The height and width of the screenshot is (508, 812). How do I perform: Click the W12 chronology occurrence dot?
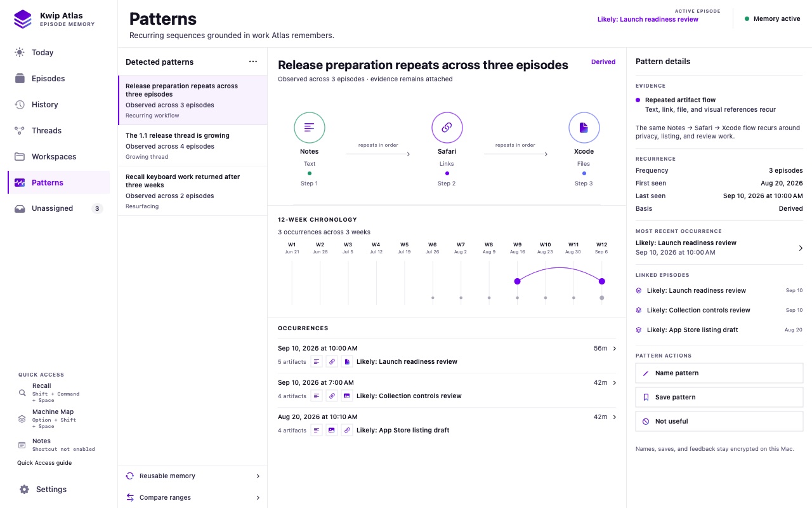(601, 281)
